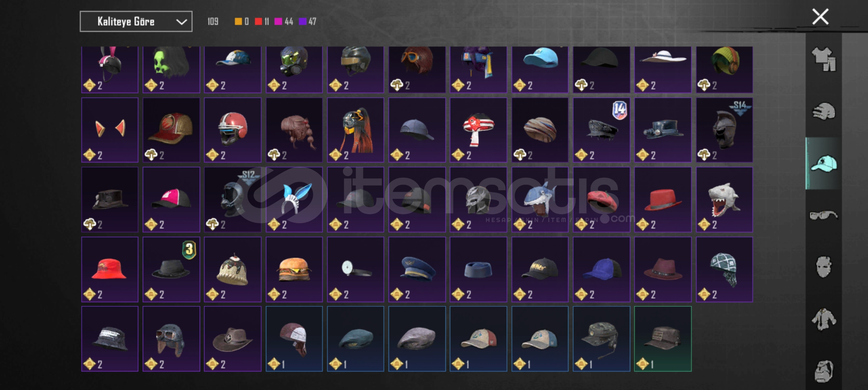The height and width of the screenshot is (390, 868).
Task: Select the hamburger hat item
Action: [x=294, y=269]
